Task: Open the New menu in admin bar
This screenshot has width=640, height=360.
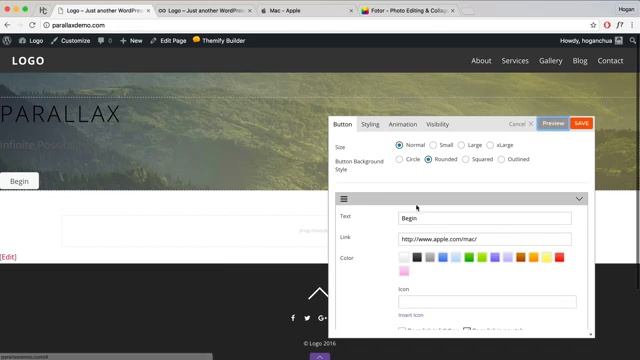Action: [x=131, y=40]
